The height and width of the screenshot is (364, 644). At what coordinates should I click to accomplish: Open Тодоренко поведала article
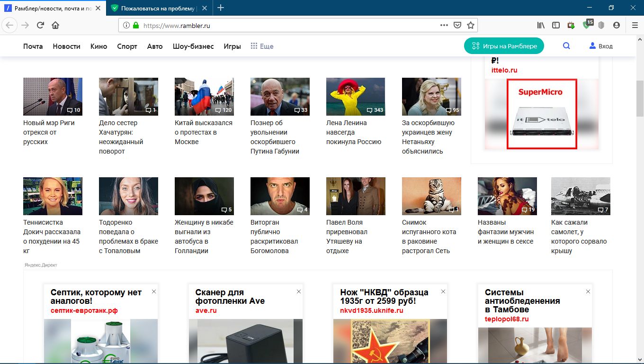coord(128,237)
